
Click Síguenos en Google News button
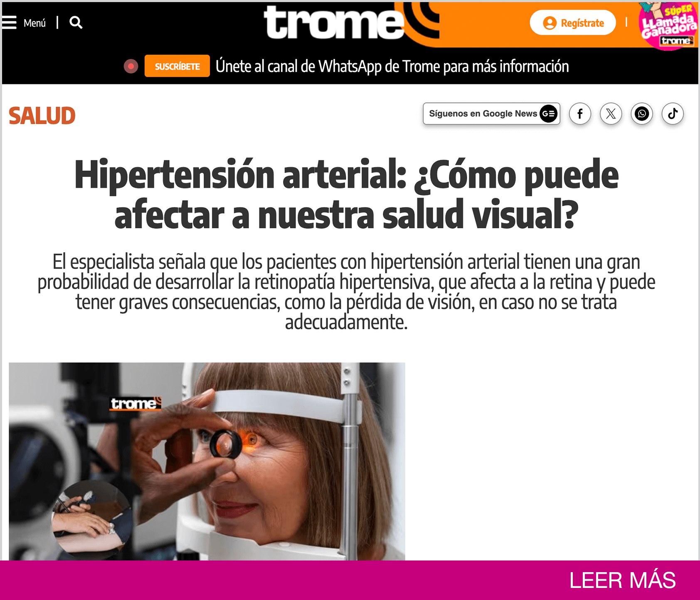[491, 114]
